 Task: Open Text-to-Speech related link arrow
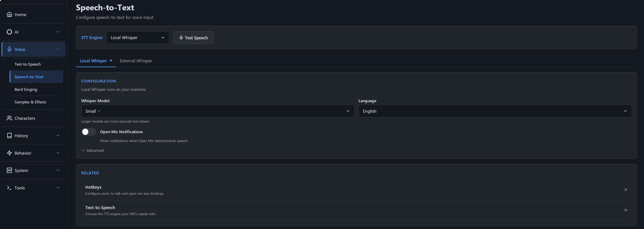tap(625, 210)
